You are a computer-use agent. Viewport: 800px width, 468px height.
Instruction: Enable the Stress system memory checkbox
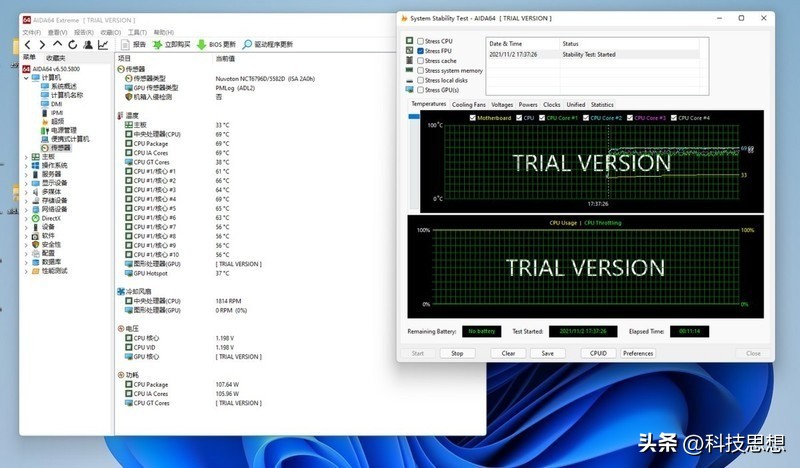pyautogui.click(x=420, y=71)
